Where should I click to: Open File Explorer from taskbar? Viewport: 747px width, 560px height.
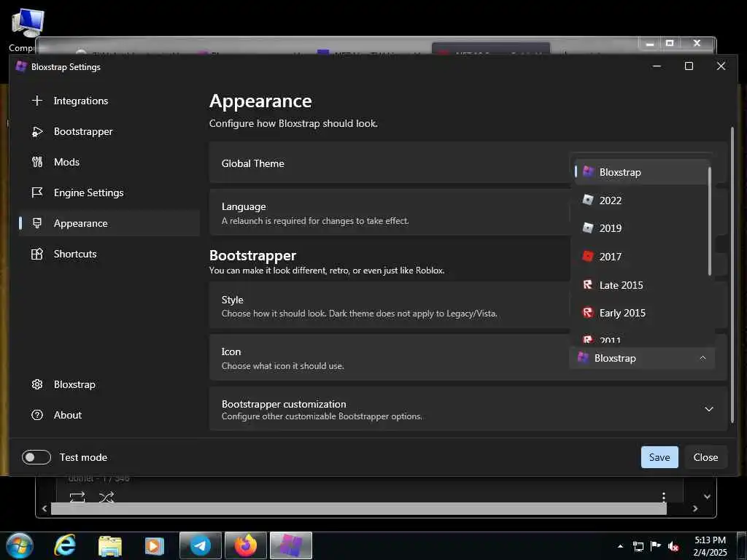pyautogui.click(x=110, y=545)
